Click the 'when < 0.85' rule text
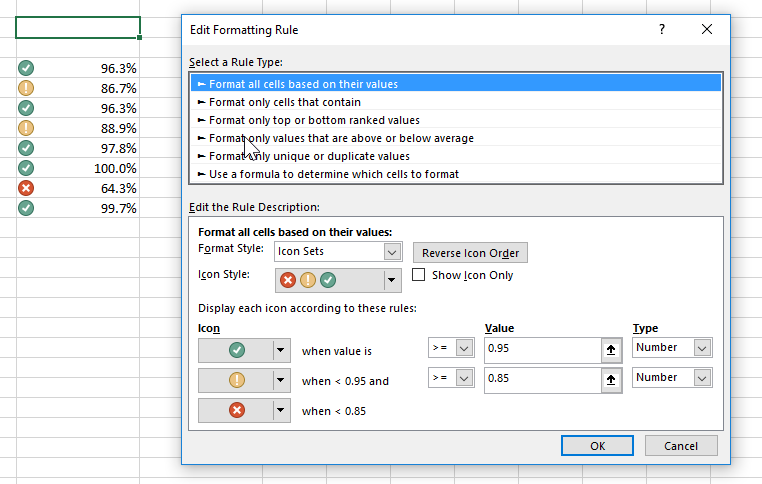This screenshot has width=762, height=484. click(334, 411)
